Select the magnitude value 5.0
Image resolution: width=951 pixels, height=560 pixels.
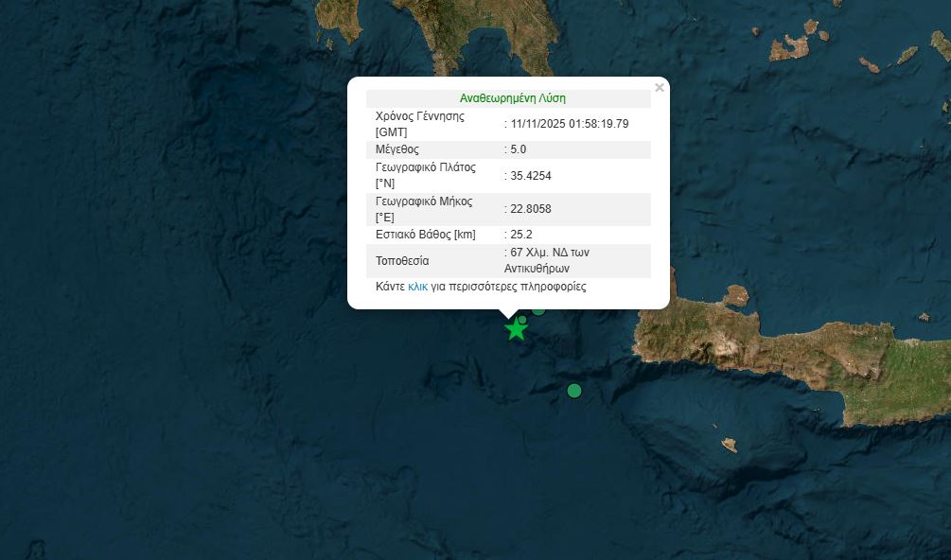(517, 149)
